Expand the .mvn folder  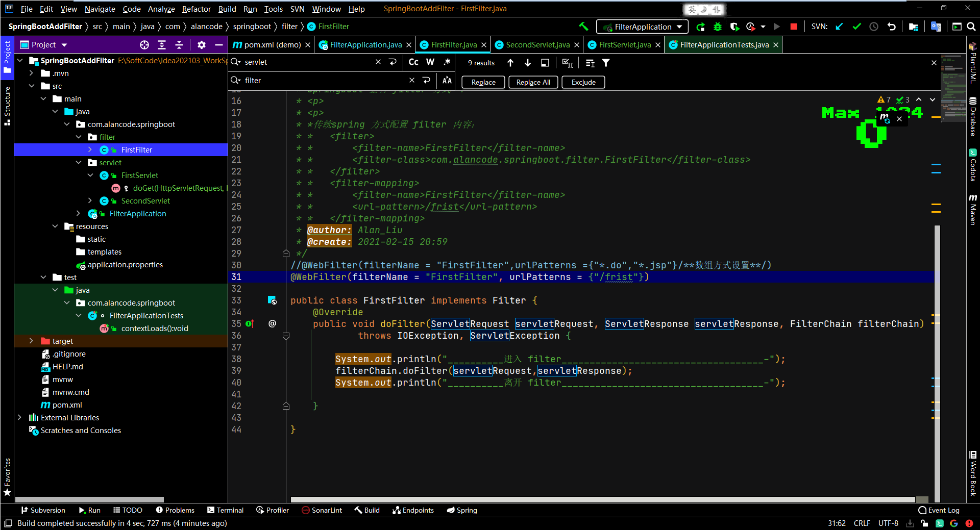coord(31,73)
